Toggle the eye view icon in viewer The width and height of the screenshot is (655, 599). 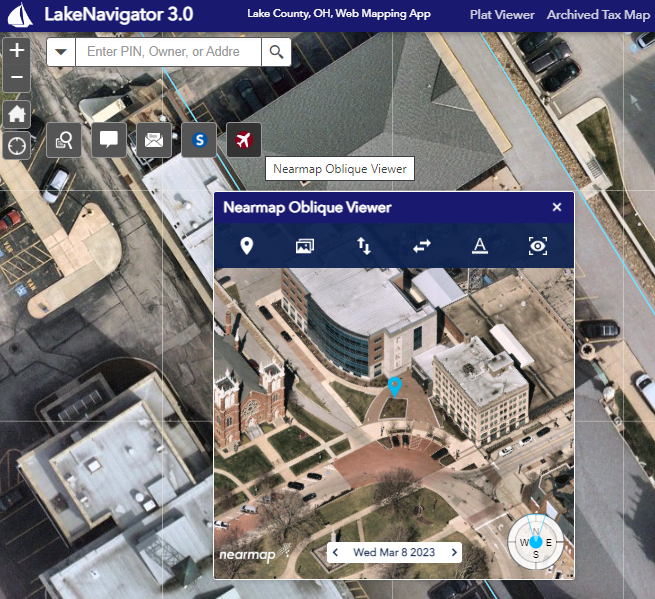pos(538,246)
